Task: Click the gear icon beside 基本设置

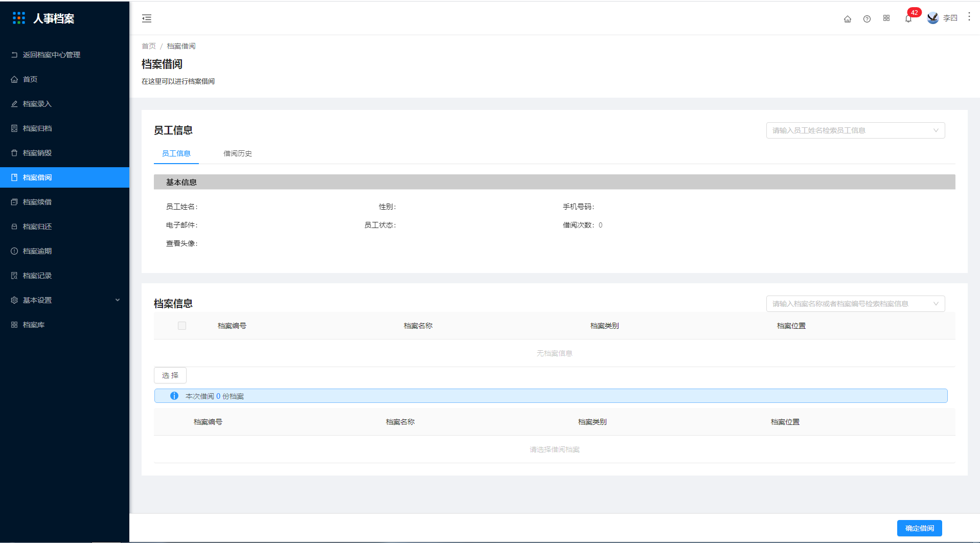Action: coord(14,300)
